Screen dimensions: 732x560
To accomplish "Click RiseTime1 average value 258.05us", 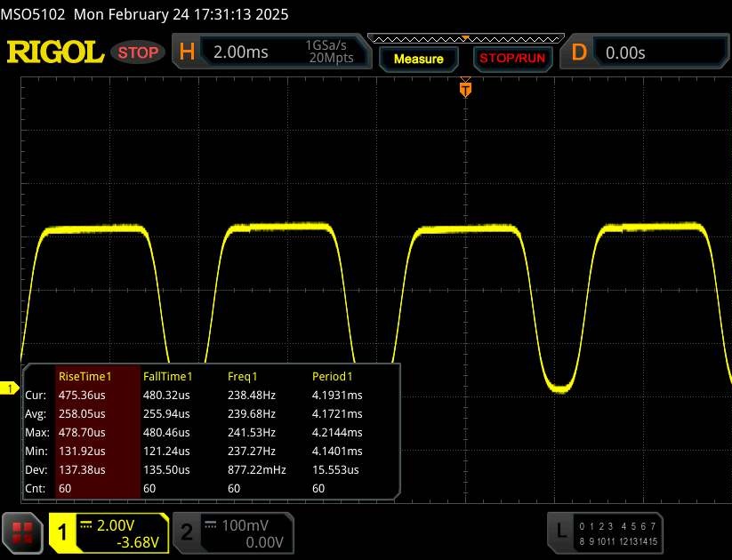I will (82, 414).
